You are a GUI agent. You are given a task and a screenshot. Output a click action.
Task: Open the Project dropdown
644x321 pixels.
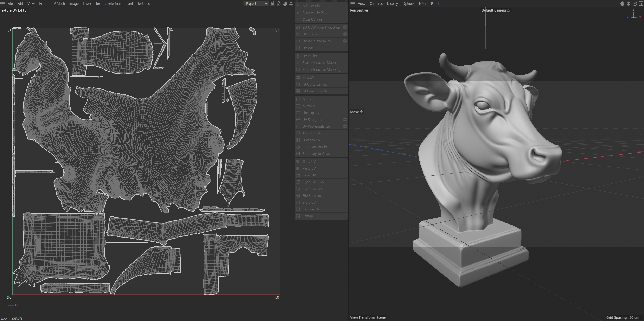click(x=256, y=4)
